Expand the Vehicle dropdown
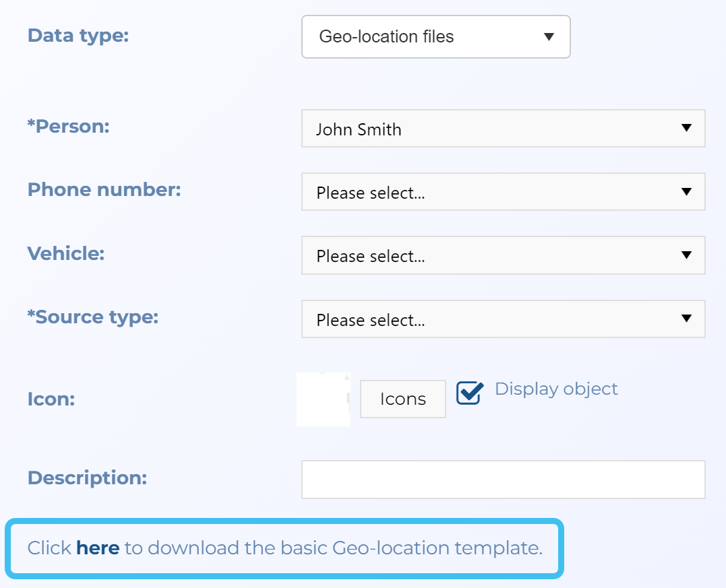This screenshot has width=726, height=588. click(502, 255)
